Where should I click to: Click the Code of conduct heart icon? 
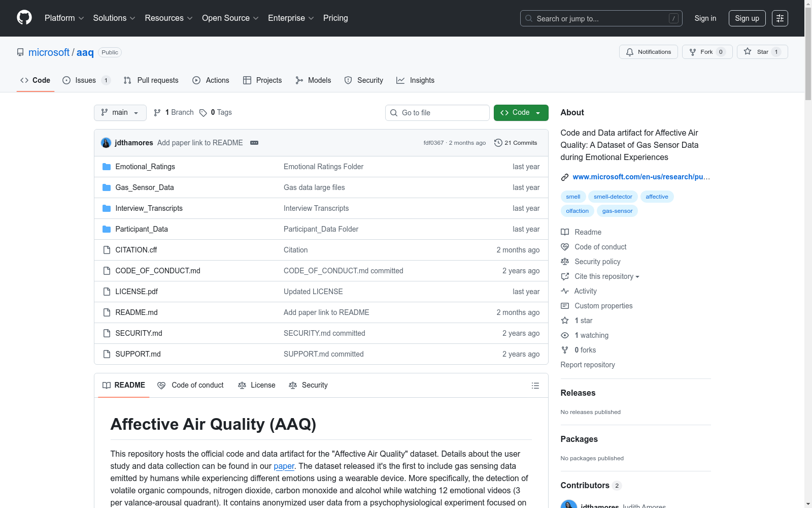565,247
